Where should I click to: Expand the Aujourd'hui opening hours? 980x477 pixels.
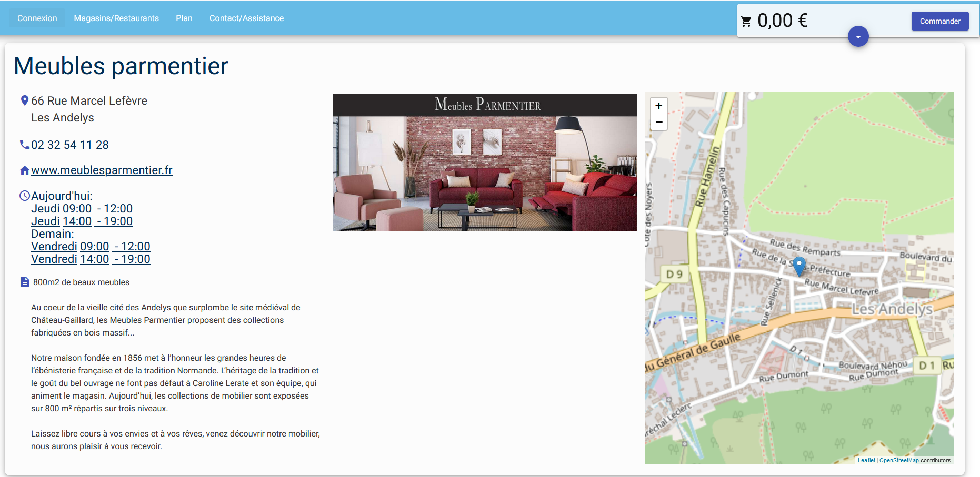coord(62,196)
